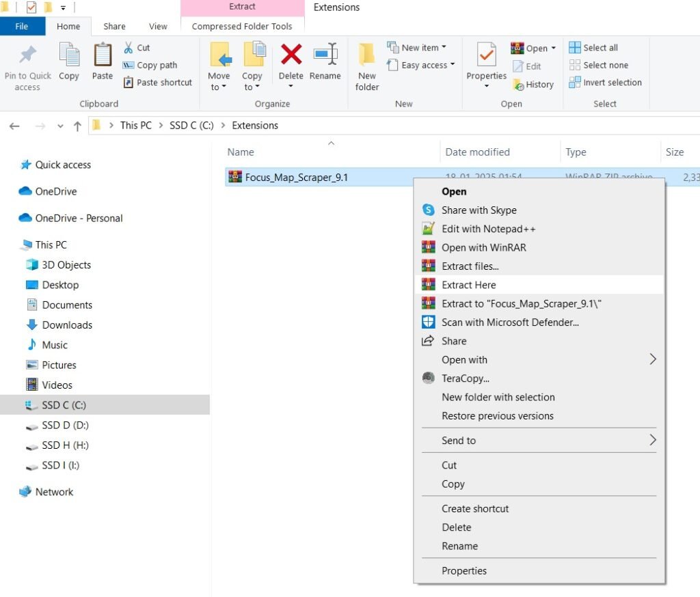
Task: Expand the Send to submenu
Action: click(x=459, y=441)
